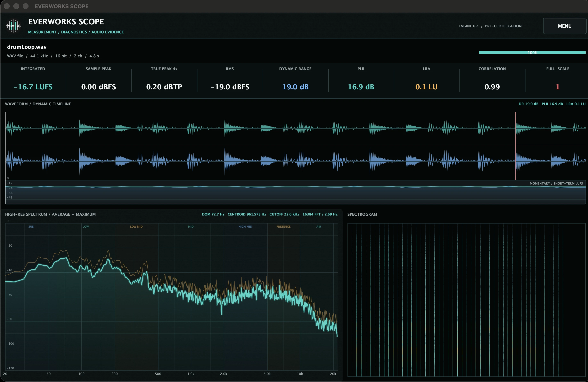Viewport: 588px width, 382px height.
Task: Click the FULL-SCALE metric label
Action: tap(558, 69)
